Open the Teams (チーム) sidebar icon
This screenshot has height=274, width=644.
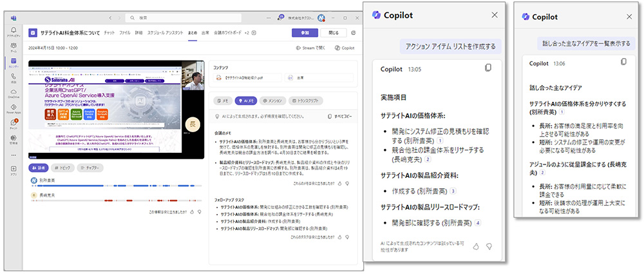click(x=14, y=46)
